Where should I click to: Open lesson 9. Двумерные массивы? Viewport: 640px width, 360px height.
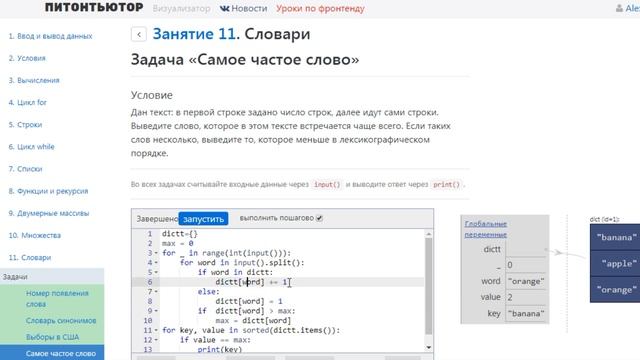(x=49, y=213)
